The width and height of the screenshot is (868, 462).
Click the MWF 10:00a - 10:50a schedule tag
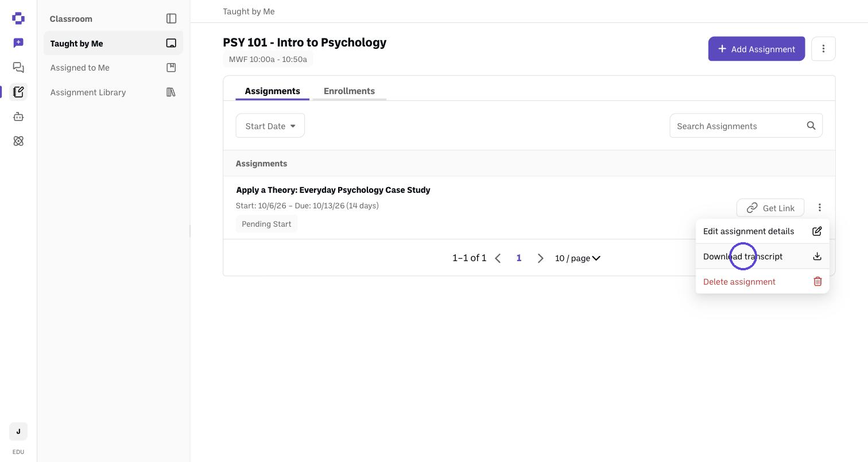[268, 59]
